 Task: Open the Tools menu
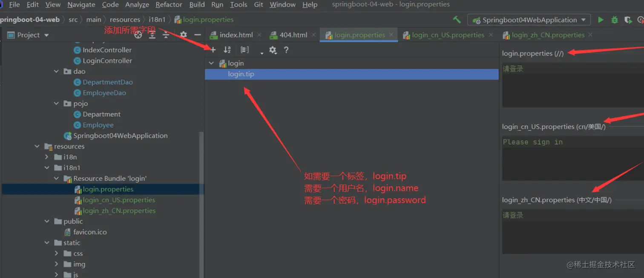coord(239,5)
